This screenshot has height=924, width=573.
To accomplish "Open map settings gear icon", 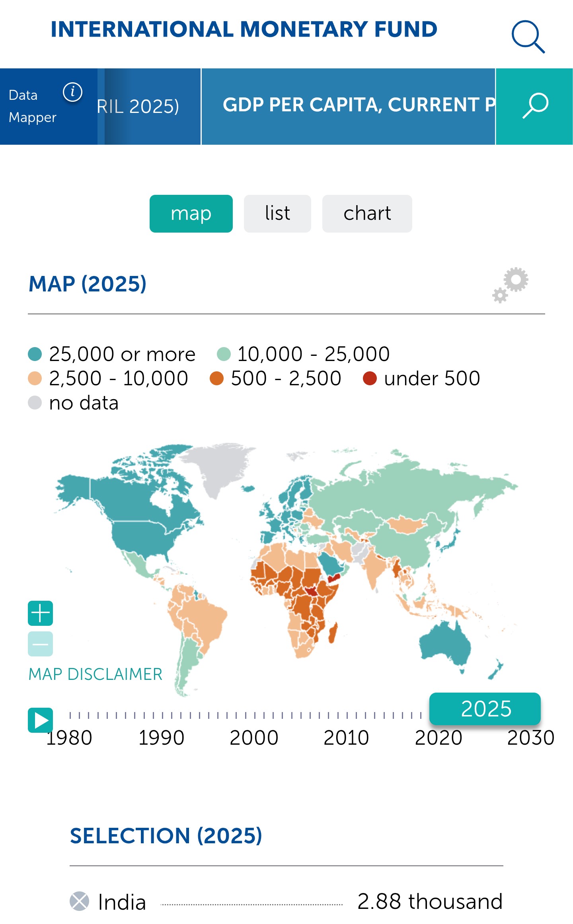I will [511, 285].
